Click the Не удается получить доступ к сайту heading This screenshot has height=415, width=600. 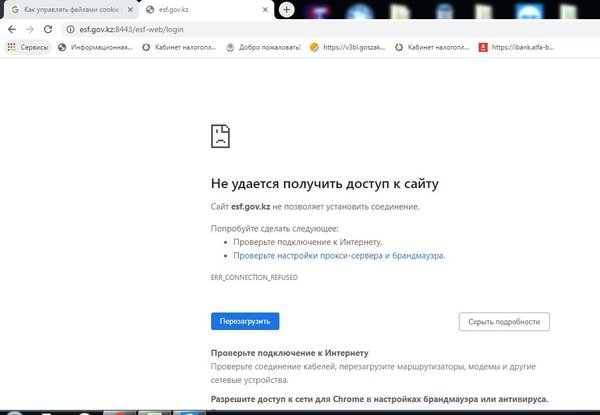(324, 184)
